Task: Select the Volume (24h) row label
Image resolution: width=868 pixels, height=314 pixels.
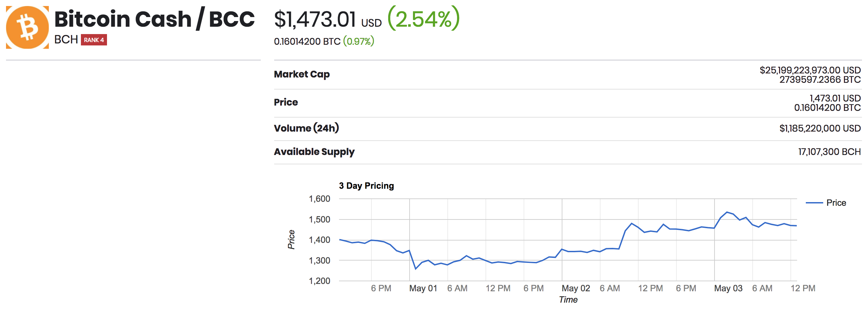Action: [x=306, y=128]
